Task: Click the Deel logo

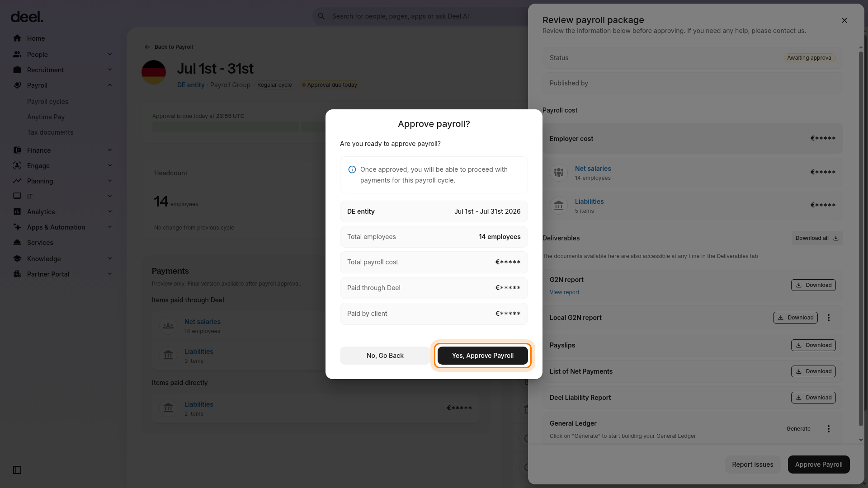Action: pyautogui.click(x=27, y=17)
